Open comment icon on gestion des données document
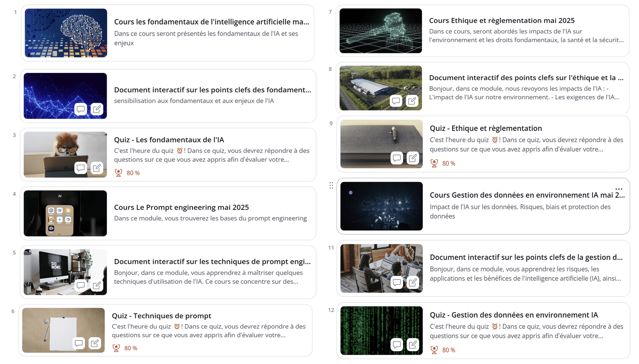 tap(397, 282)
